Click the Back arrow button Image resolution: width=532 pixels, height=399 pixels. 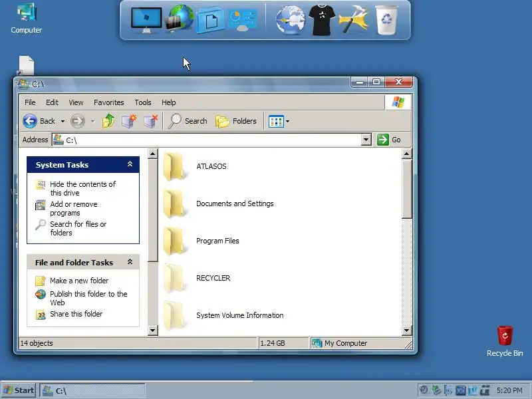(30, 121)
